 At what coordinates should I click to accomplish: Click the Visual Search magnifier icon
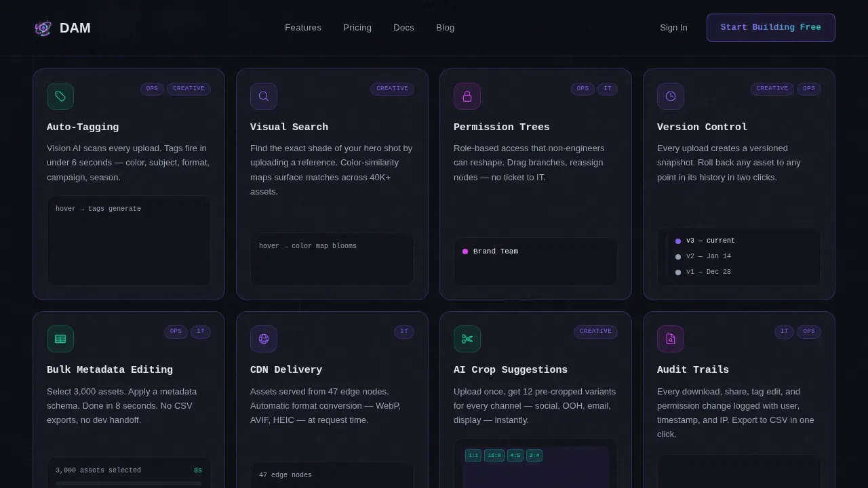(264, 96)
